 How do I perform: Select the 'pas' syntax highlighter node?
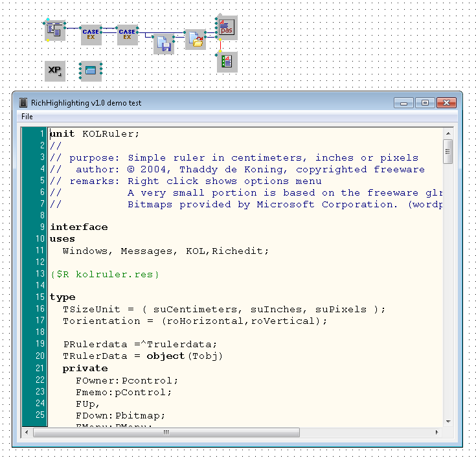click(226, 27)
